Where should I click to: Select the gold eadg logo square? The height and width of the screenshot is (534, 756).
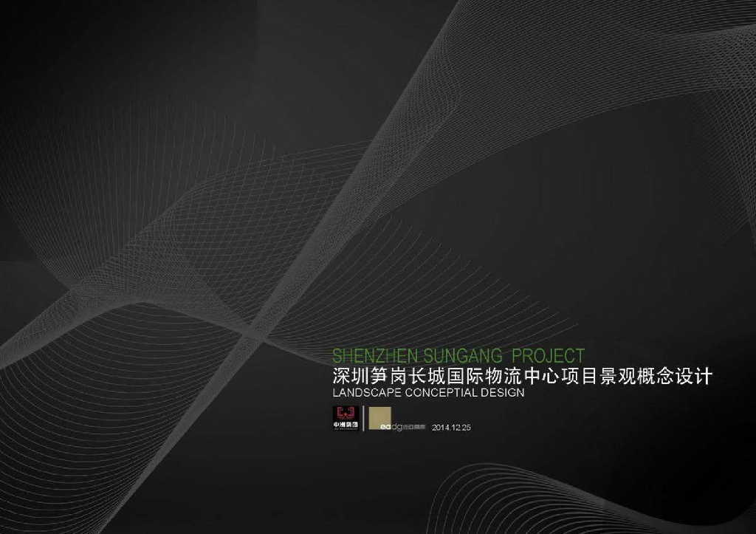click(x=380, y=417)
